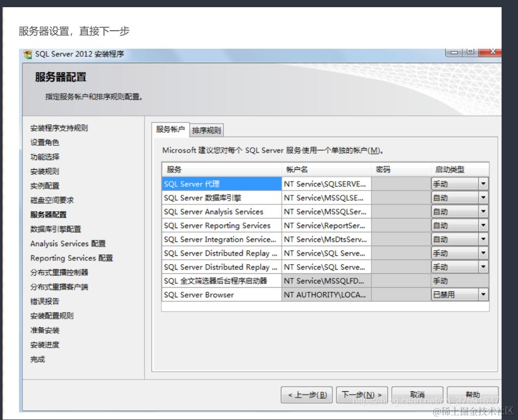Open startup type dropdown for SQL Server 数据库引擎
The width and height of the screenshot is (518, 420).
point(483,197)
